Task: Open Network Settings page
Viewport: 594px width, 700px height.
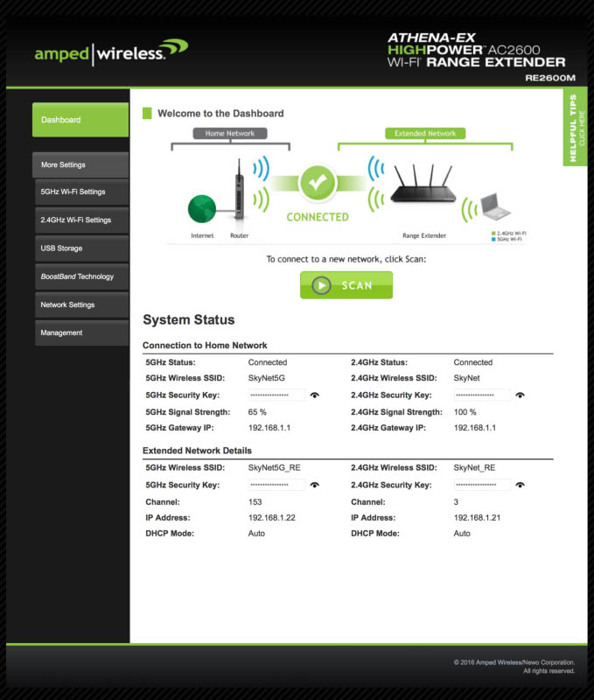Action: (81, 304)
